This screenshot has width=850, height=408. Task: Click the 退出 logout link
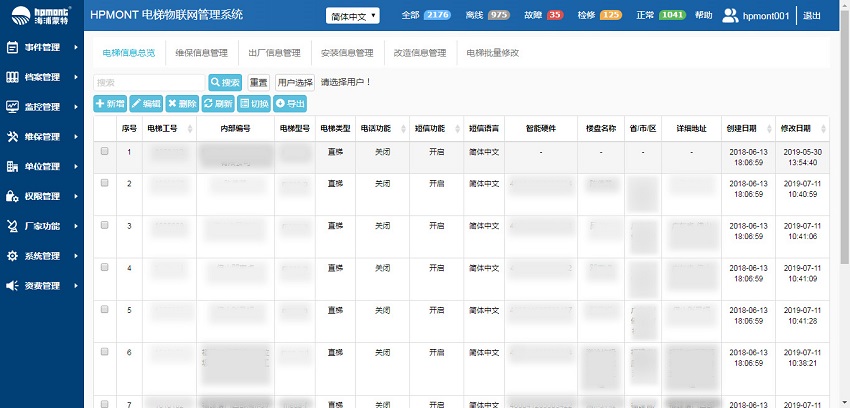point(812,16)
